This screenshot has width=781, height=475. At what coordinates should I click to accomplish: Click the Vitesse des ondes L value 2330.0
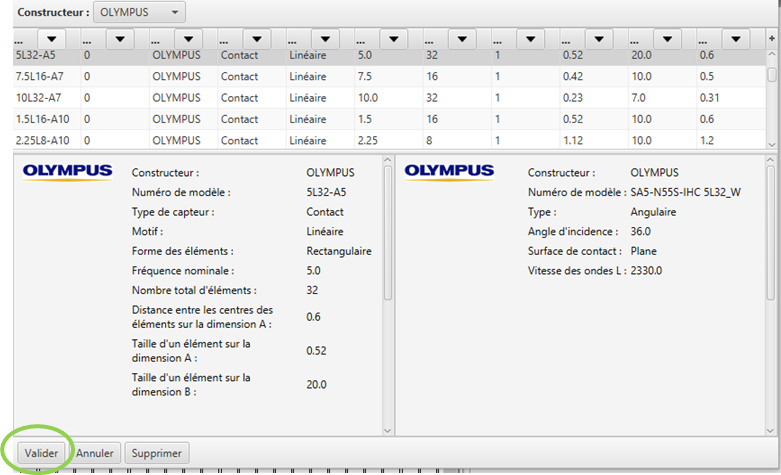coord(646,271)
